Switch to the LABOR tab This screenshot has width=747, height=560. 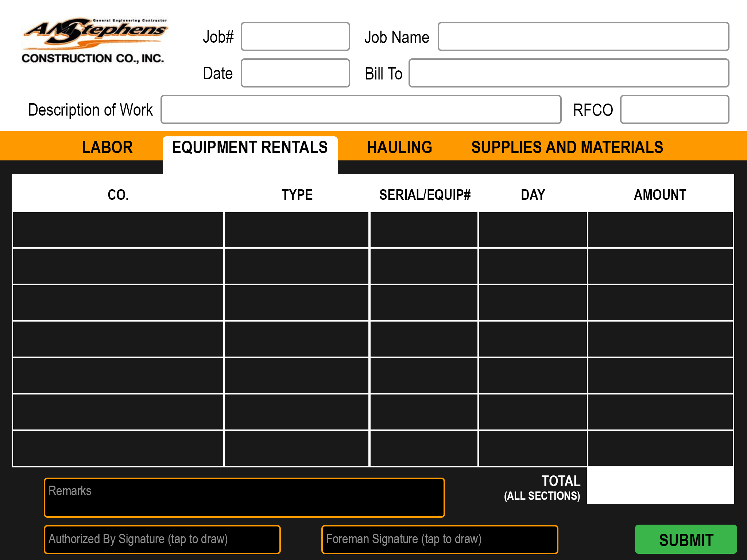tap(107, 147)
